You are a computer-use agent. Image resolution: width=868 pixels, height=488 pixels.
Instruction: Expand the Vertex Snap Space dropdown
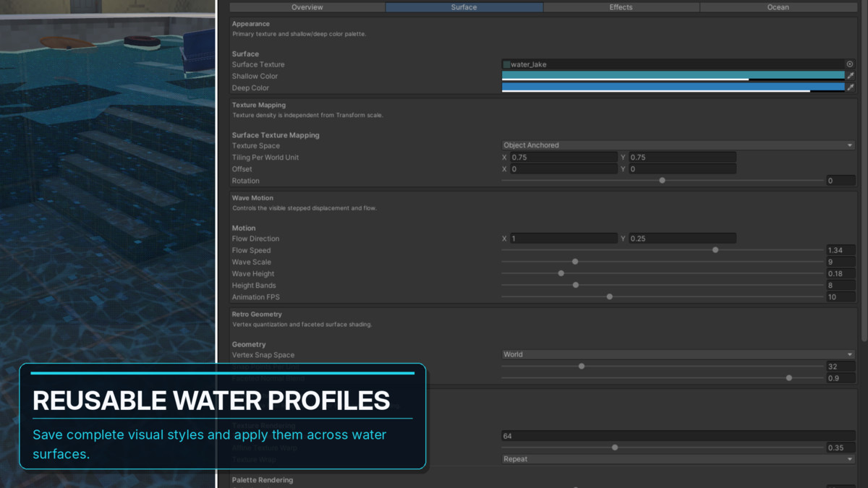pos(678,354)
